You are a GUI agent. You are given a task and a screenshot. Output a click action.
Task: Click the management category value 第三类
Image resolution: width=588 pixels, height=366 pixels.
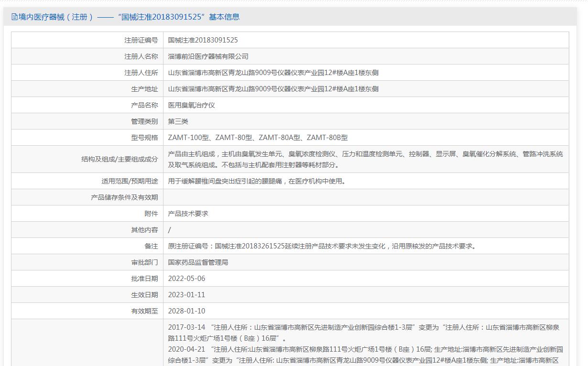[x=178, y=121]
